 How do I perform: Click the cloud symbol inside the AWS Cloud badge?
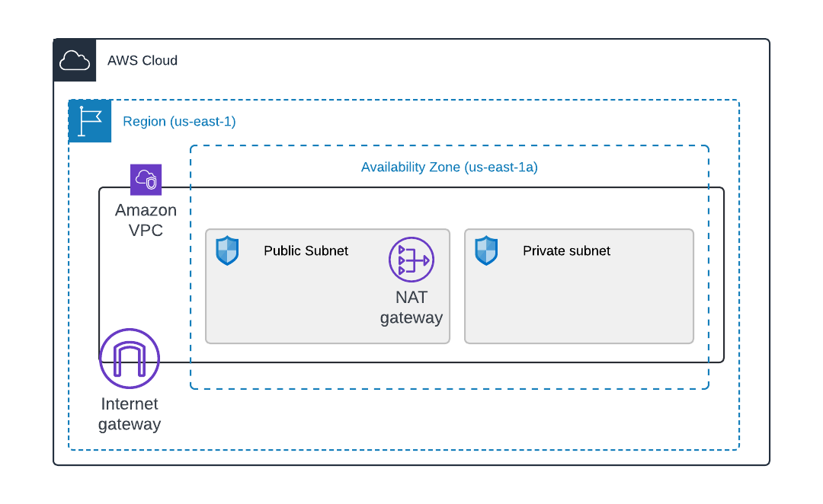click(x=74, y=58)
